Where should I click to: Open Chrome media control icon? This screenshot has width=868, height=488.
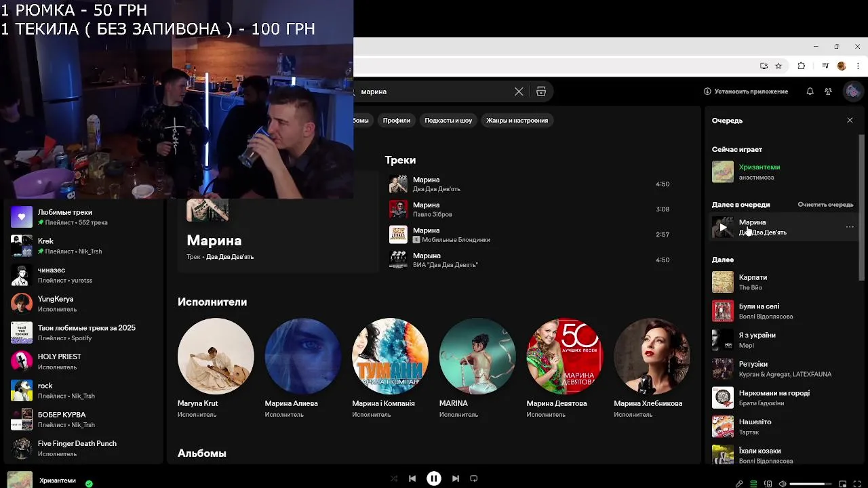825,66
